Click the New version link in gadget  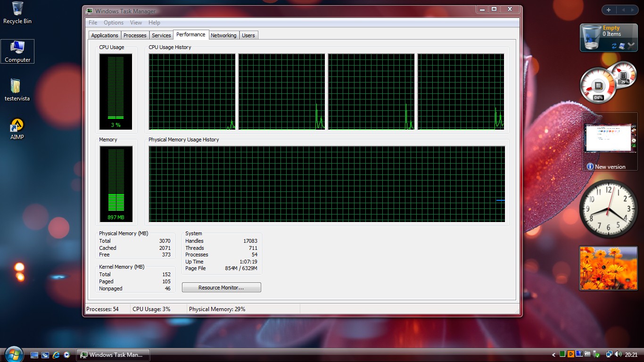(610, 167)
